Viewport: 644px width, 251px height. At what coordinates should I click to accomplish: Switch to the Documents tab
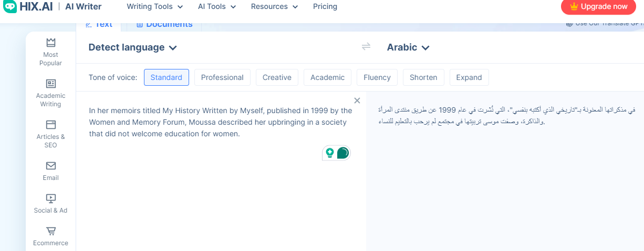(164, 24)
